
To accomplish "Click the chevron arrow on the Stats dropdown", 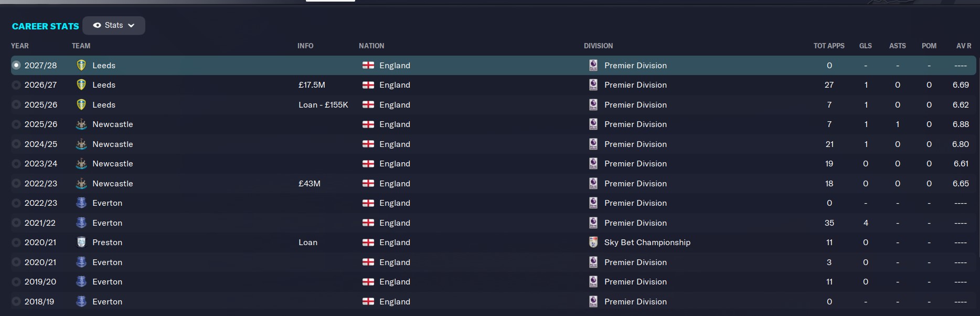I will click(131, 25).
